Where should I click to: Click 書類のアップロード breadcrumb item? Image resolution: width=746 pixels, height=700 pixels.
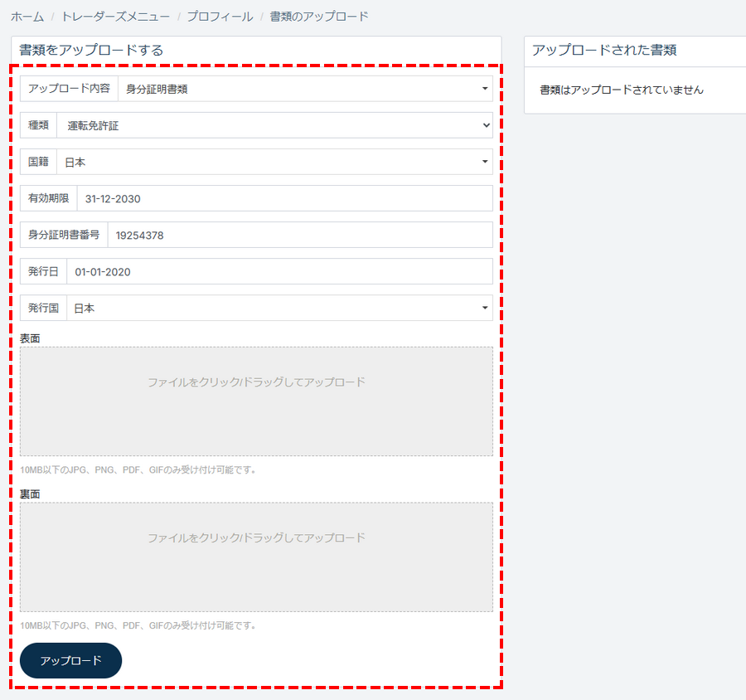(319, 17)
